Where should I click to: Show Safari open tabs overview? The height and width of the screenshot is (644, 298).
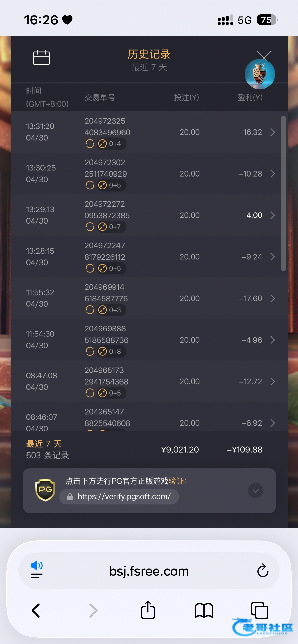coord(260,610)
